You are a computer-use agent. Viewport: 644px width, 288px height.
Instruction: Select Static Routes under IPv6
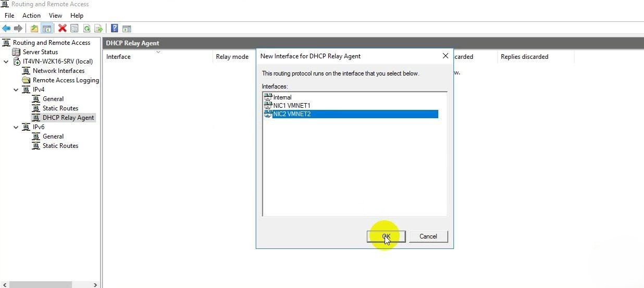(x=60, y=146)
